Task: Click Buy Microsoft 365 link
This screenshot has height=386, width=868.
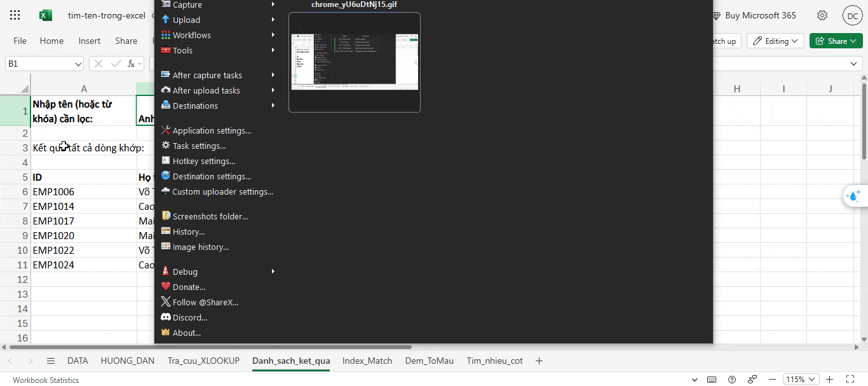Action: pyautogui.click(x=754, y=15)
